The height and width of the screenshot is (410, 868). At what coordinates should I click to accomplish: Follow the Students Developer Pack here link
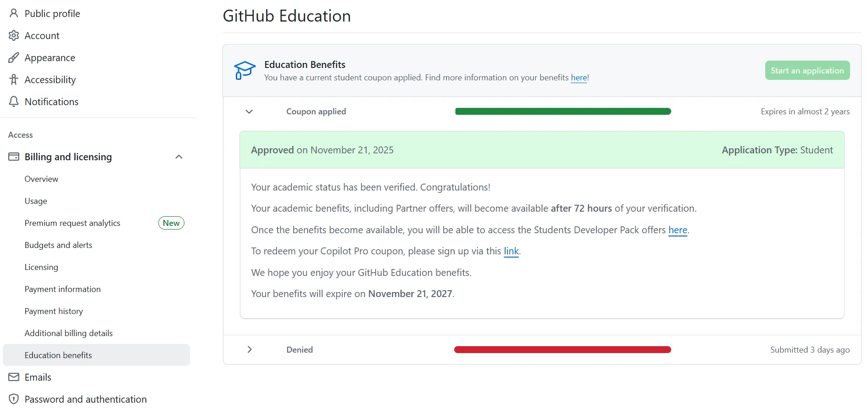click(x=678, y=230)
